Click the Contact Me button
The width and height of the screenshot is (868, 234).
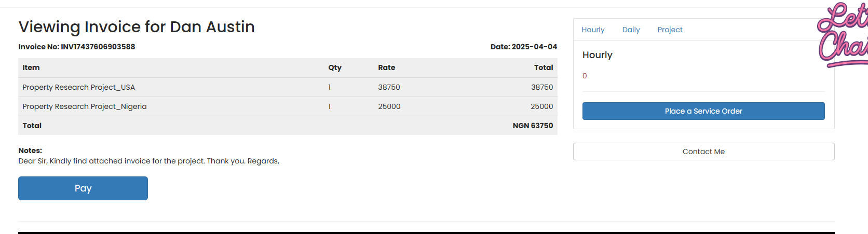point(703,152)
